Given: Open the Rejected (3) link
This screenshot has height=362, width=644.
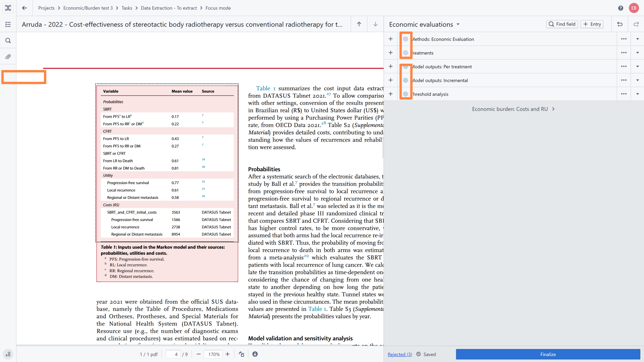Looking at the screenshot, I should (x=400, y=354).
